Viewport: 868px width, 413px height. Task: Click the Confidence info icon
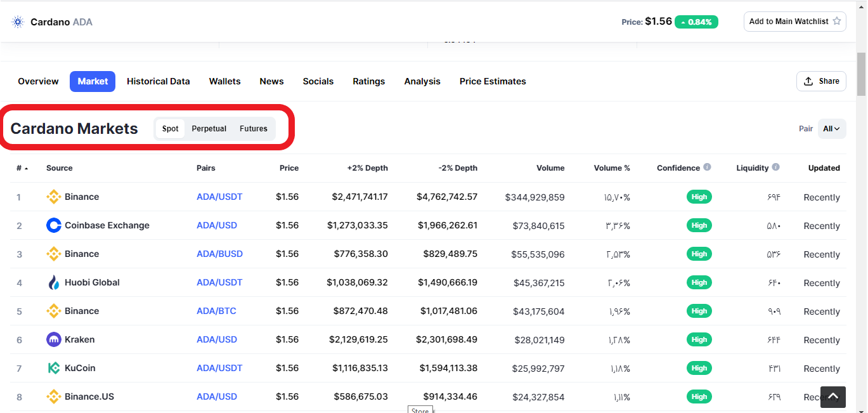point(707,167)
